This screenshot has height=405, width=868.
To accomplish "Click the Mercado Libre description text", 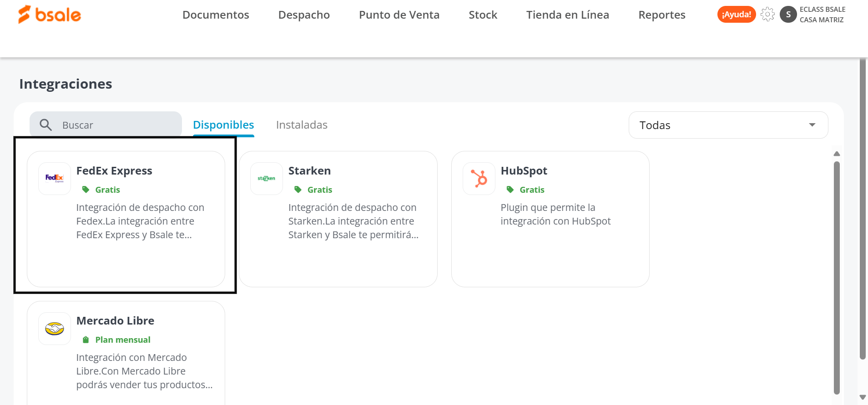I will pyautogui.click(x=144, y=371).
